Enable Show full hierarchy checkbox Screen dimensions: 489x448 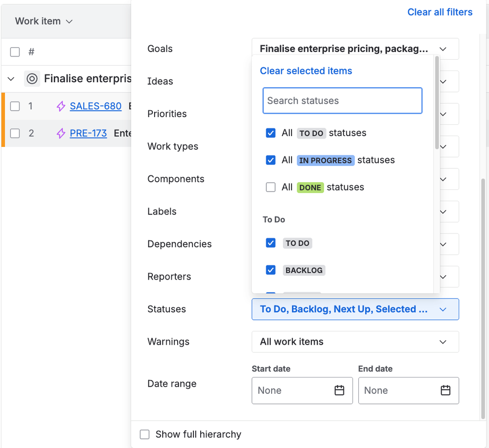[x=145, y=434]
